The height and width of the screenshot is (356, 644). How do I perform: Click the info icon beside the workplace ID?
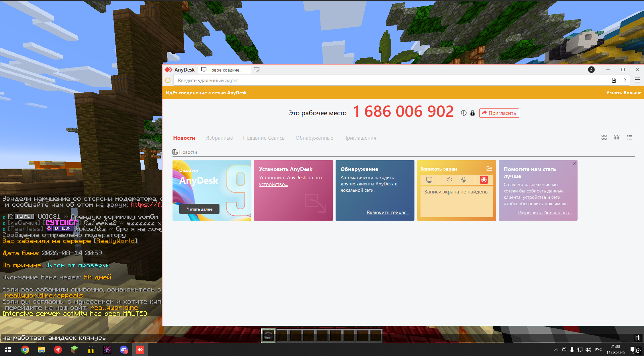(x=464, y=113)
